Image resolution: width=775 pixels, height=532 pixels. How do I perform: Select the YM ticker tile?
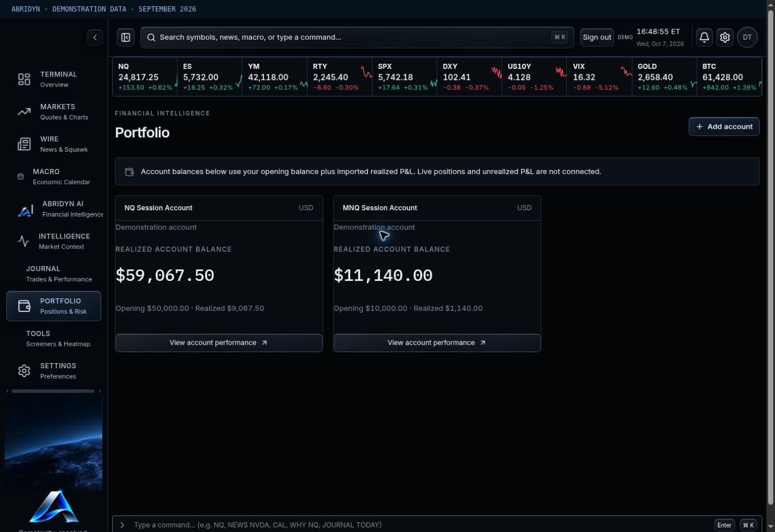(275, 77)
